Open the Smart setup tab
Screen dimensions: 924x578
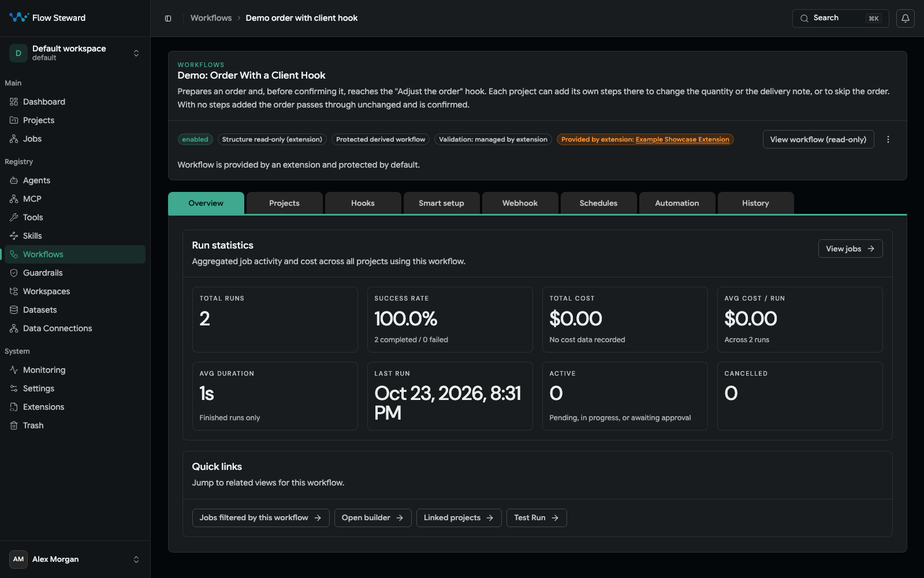441,203
